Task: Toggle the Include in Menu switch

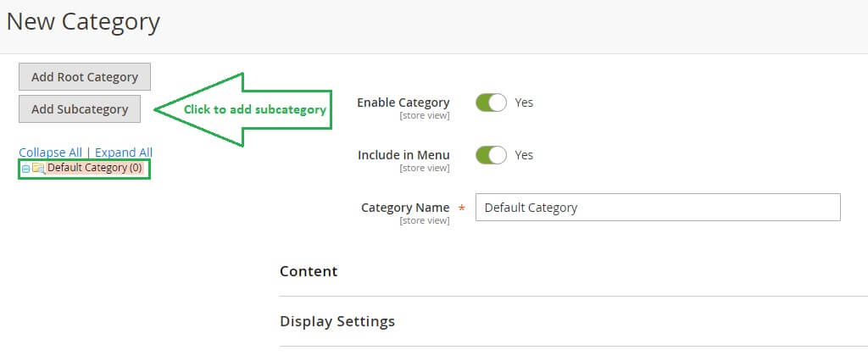Action: coord(491,155)
